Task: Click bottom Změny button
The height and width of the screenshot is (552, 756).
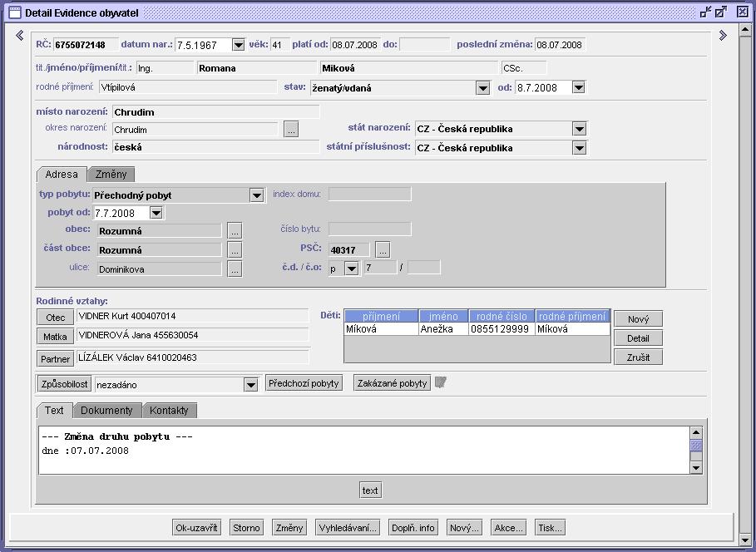Action: (x=289, y=528)
